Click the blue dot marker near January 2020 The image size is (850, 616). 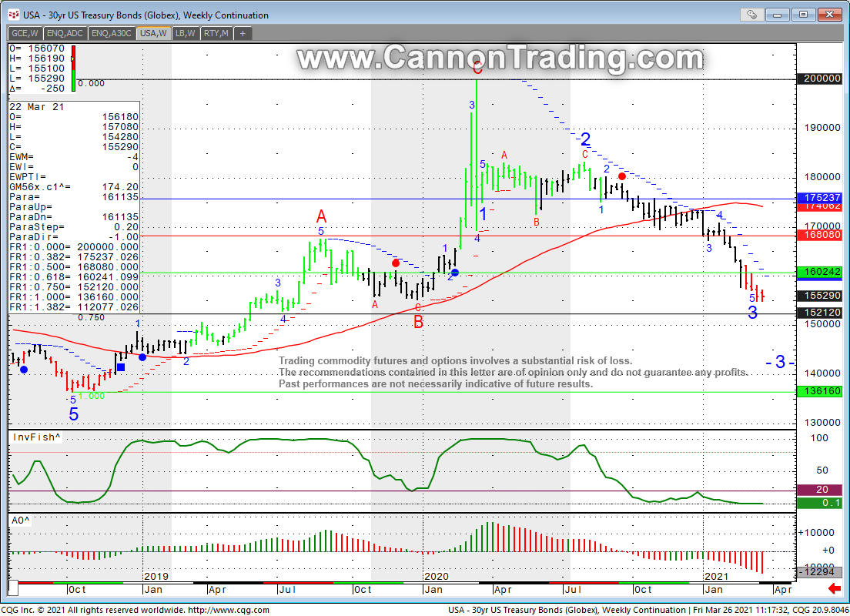point(454,273)
